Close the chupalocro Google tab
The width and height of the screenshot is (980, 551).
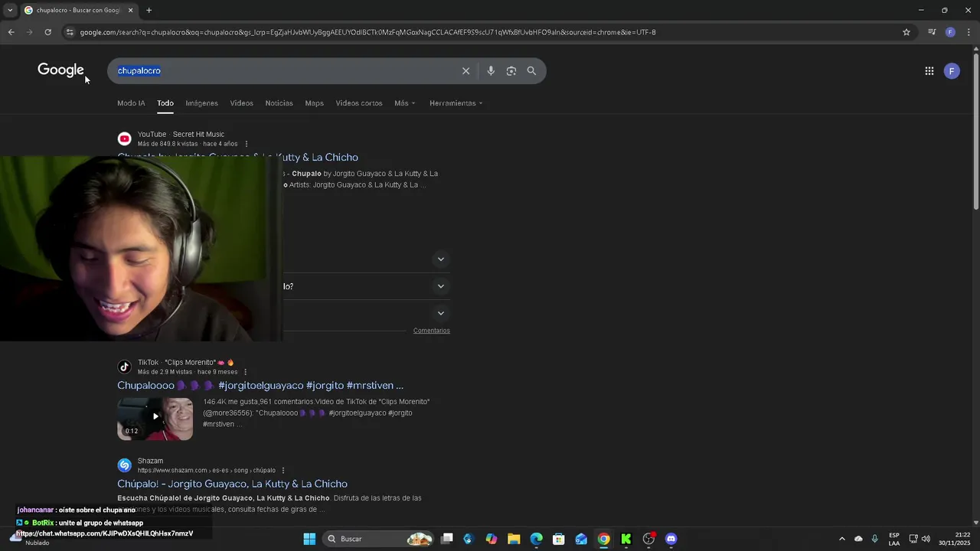130,11
